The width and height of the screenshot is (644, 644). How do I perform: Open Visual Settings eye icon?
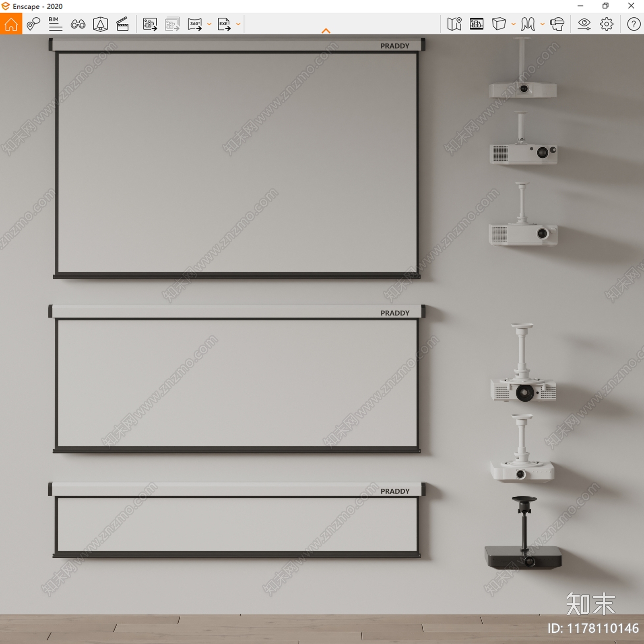584,24
